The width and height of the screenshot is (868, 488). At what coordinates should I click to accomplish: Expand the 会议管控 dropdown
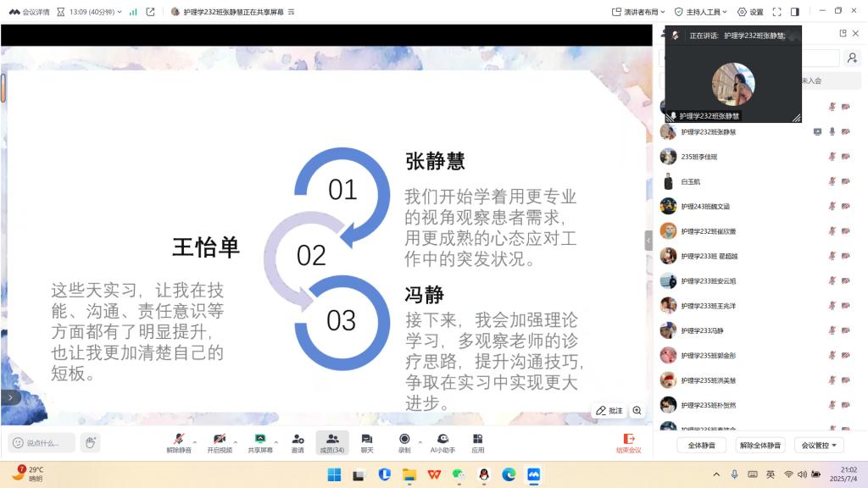pos(819,445)
